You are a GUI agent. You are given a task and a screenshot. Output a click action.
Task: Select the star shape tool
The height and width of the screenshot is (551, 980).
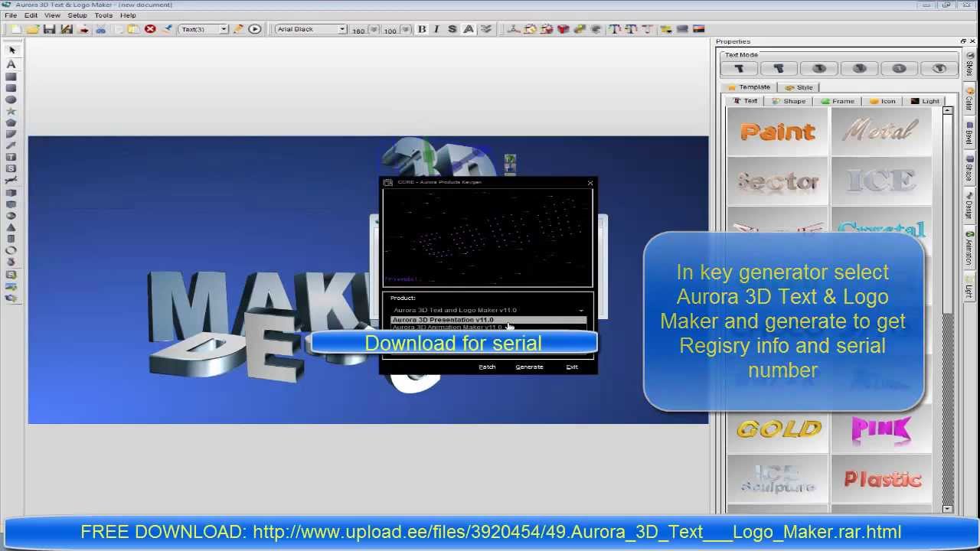point(11,110)
